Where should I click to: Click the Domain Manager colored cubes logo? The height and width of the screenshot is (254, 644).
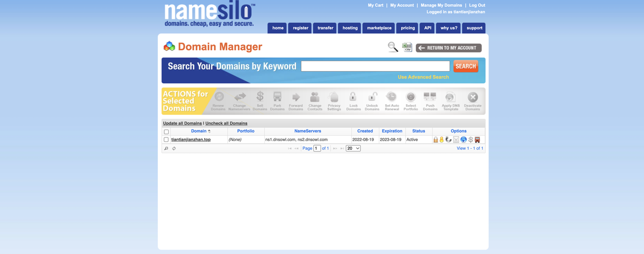pos(169,46)
